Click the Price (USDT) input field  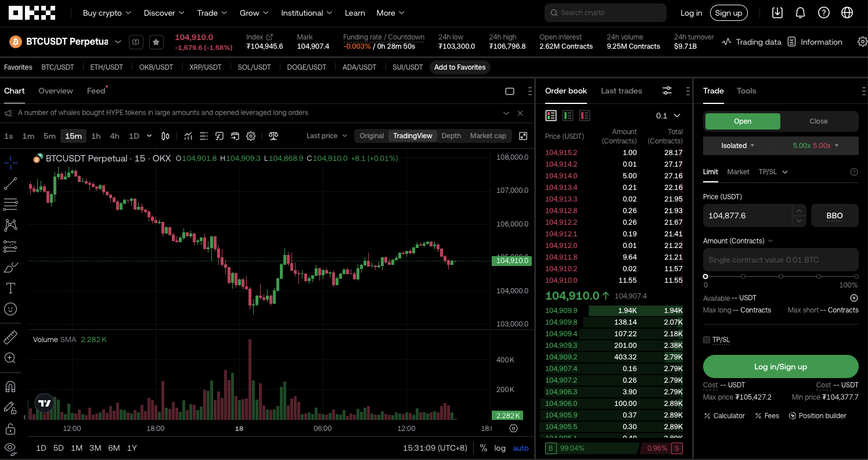(x=746, y=215)
